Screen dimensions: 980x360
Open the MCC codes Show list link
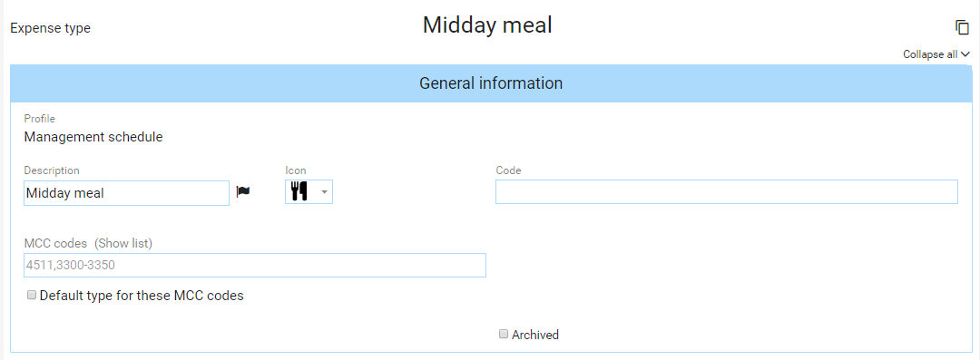coord(123,243)
